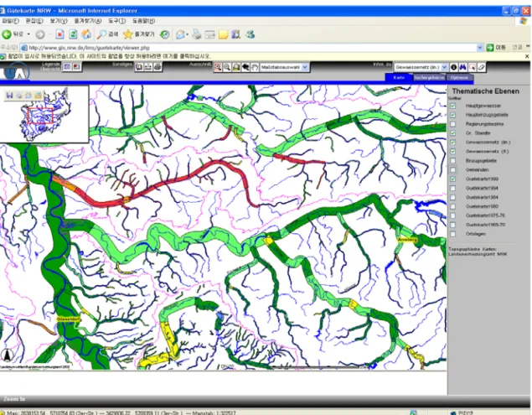532x415 pixels.
Task: Open the 도움말(H) menu
Action: click(143, 21)
